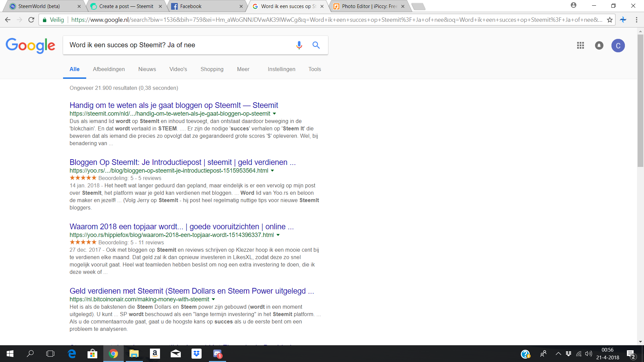View the Veilig secure site info
This screenshot has height=362, width=644.
click(x=53, y=20)
